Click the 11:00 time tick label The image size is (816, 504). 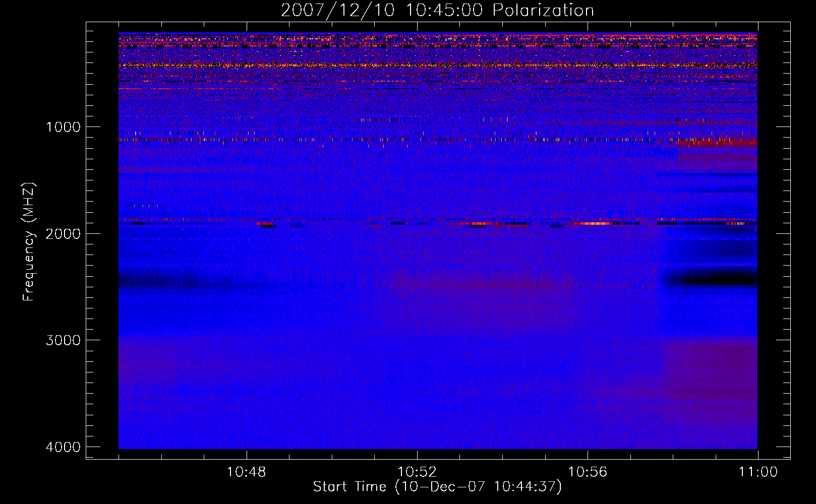(758, 472)
